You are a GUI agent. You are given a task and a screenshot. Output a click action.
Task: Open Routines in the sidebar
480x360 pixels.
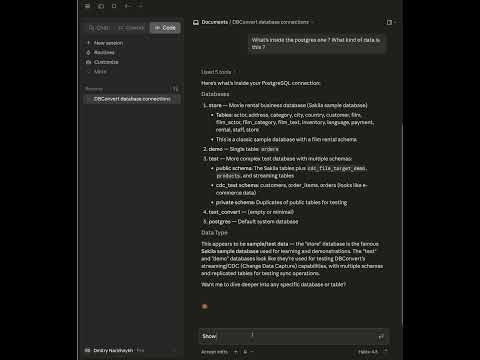point(104,53)
